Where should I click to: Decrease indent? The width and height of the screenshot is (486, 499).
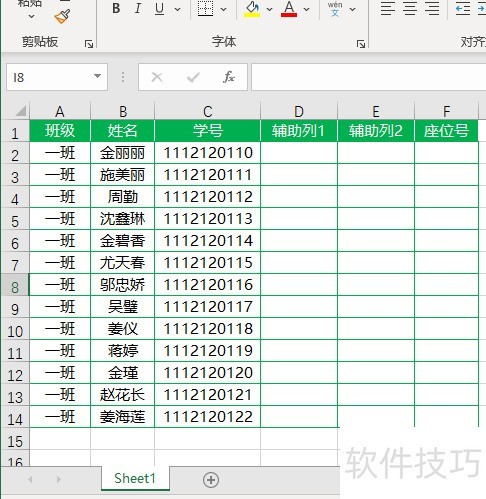[463, 9]
